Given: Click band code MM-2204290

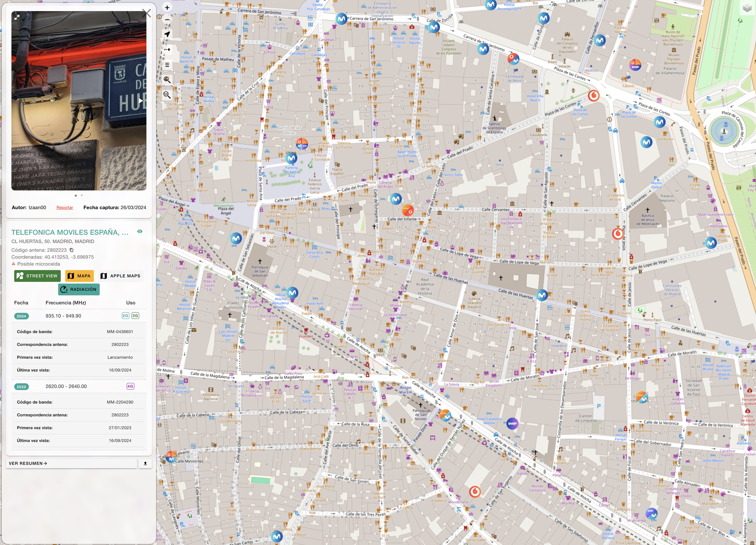Looking at the screenshot, I should pos(120,402).
